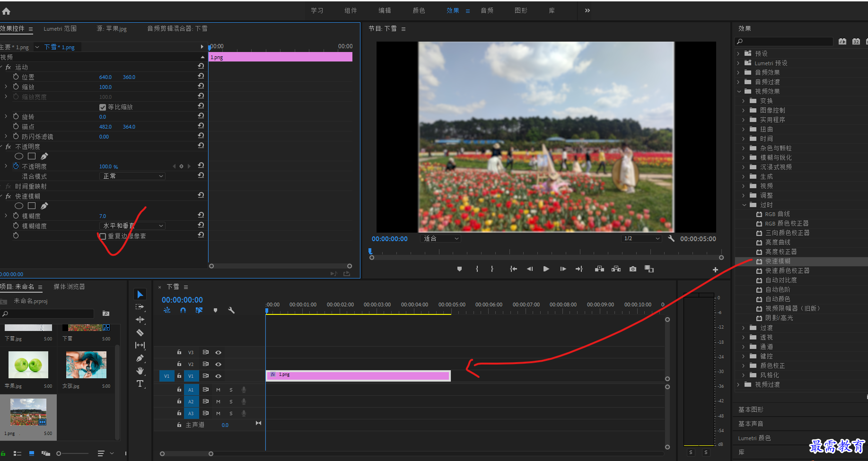Screen dimensions: 868x461
Task: Open the Lumetri scopes tab
Action: (x=60, y=29)
